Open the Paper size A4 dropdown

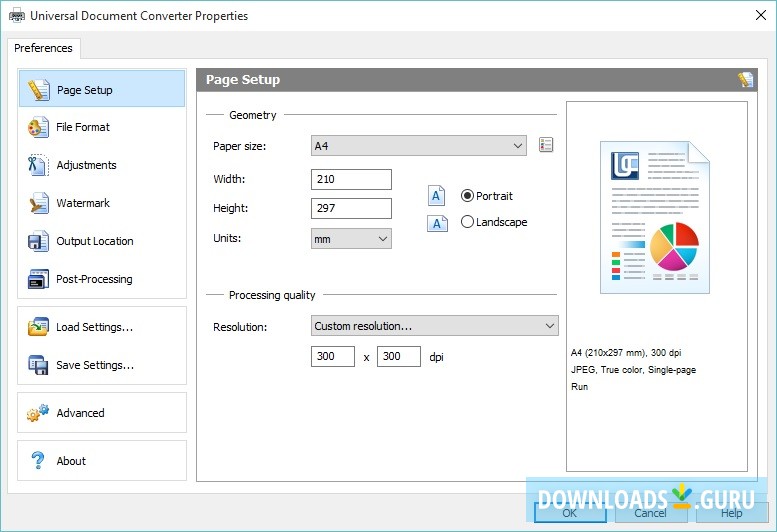419,146
